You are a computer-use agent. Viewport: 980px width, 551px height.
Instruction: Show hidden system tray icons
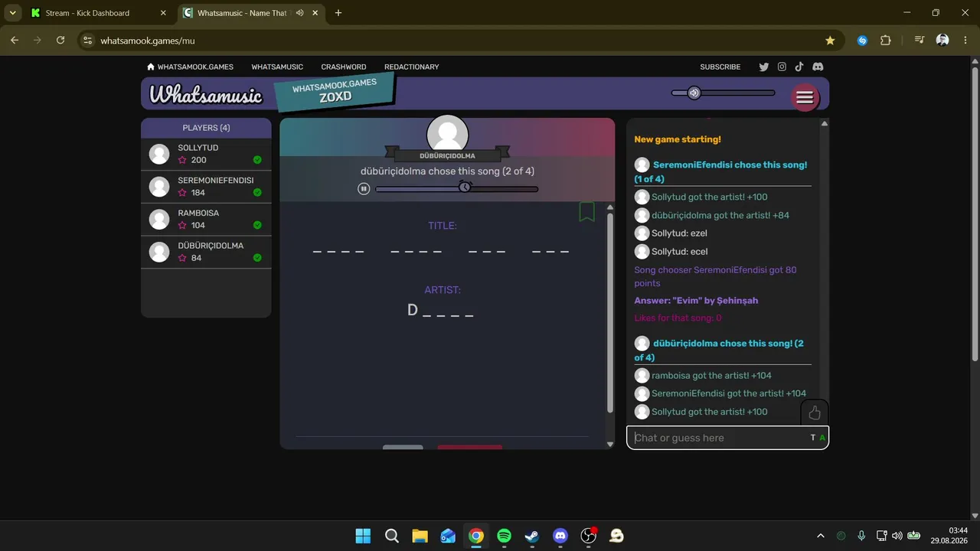(821, 536)
